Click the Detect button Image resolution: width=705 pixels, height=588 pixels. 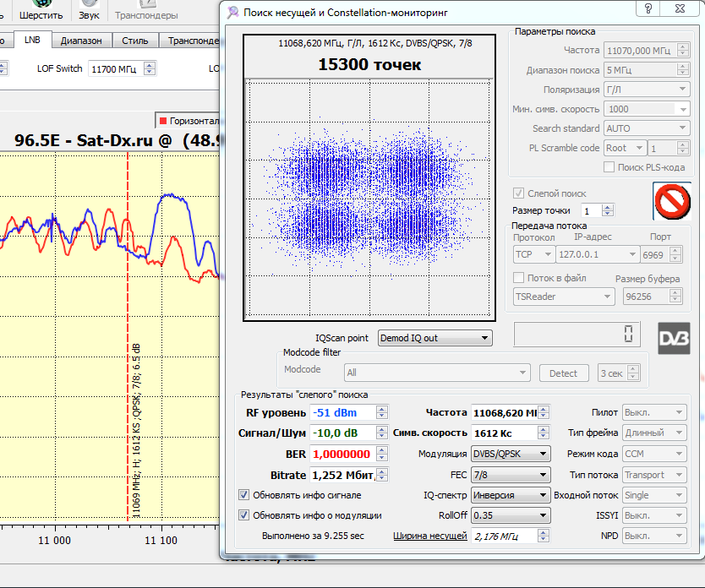coord(563,373)
